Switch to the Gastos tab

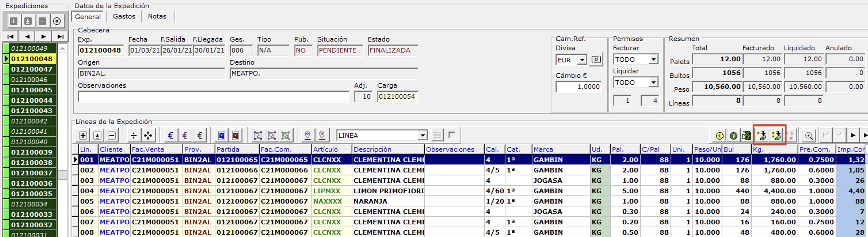click(124, 16)
